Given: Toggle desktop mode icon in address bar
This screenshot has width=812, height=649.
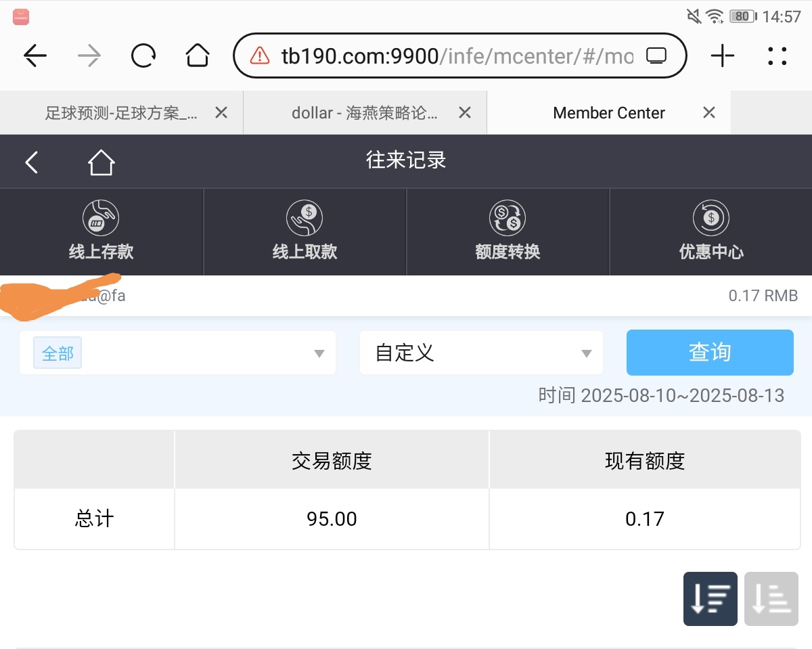Looking at the screenshot, I should coord(656,56).
